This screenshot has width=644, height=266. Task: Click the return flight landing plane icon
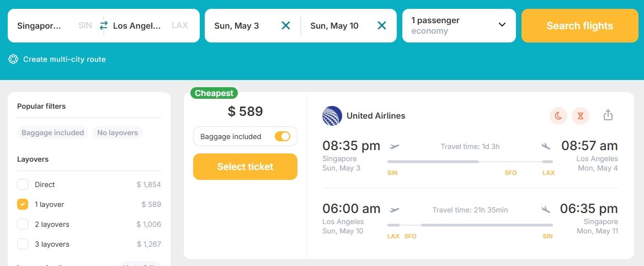coord(546,209)
